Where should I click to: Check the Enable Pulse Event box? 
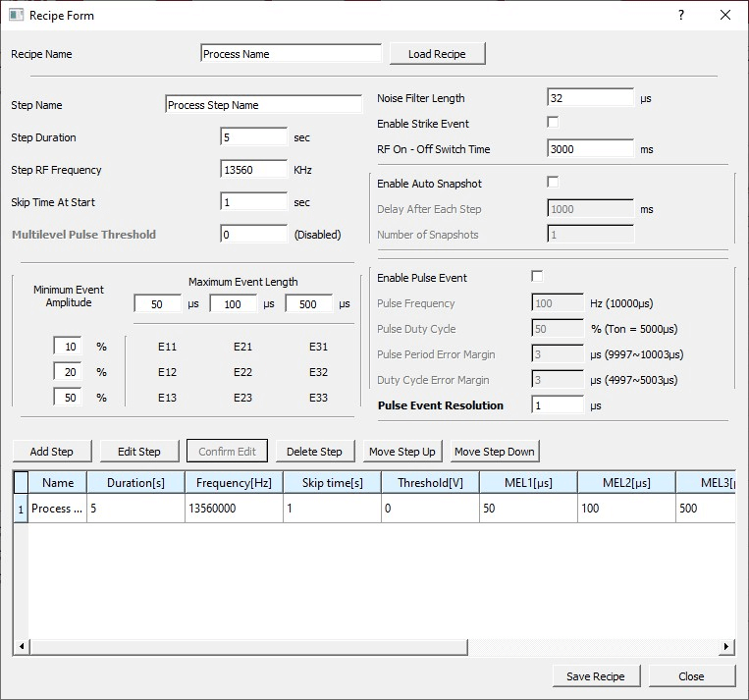[x=537, y=277]
